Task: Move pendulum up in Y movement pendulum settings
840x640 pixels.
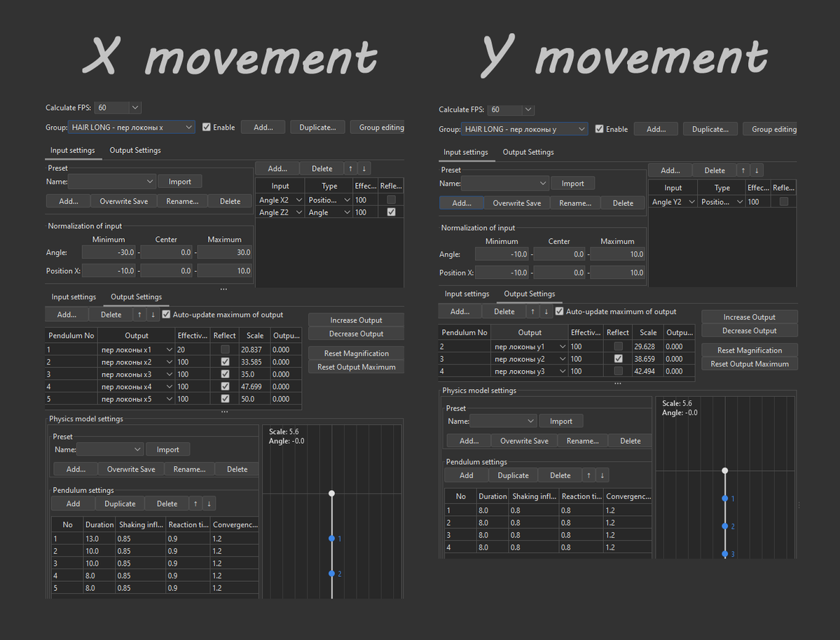Action: click(x=588, y=475)
